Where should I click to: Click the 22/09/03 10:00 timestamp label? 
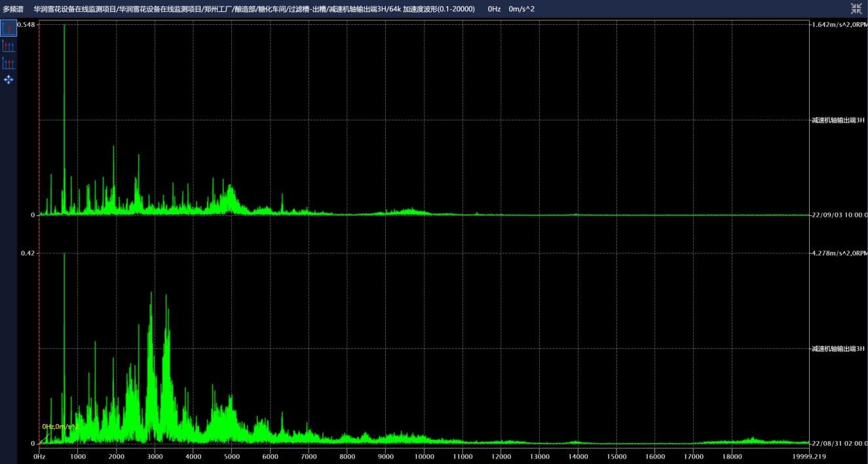tap(839, 215)
